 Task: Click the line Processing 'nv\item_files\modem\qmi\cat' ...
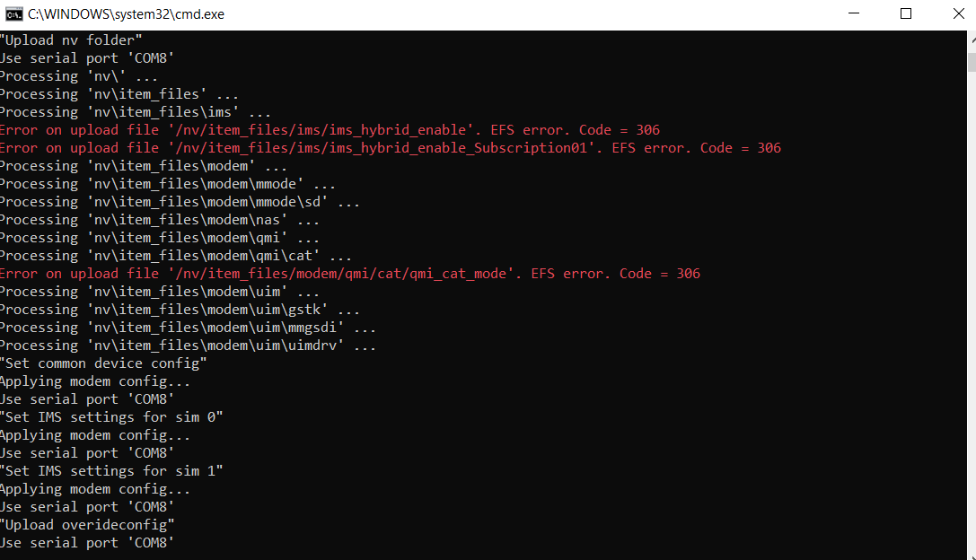[x=175, y=257]
